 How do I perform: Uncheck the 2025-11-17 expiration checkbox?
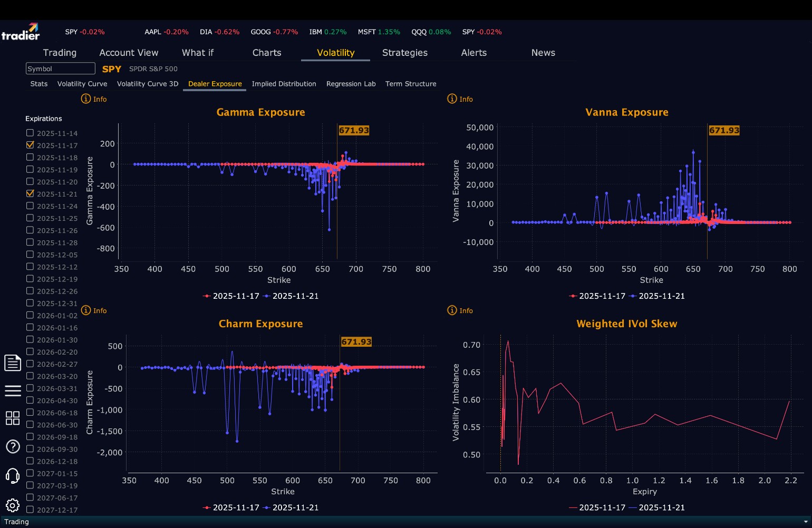pos(30,145)
